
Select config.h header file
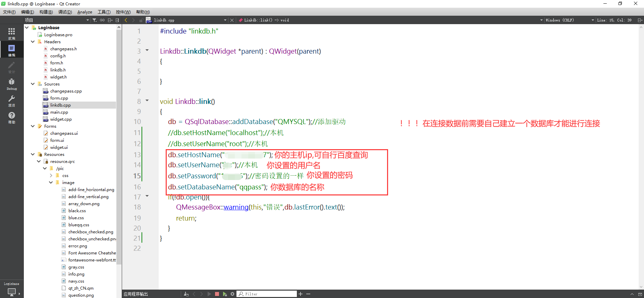(58, 56)
